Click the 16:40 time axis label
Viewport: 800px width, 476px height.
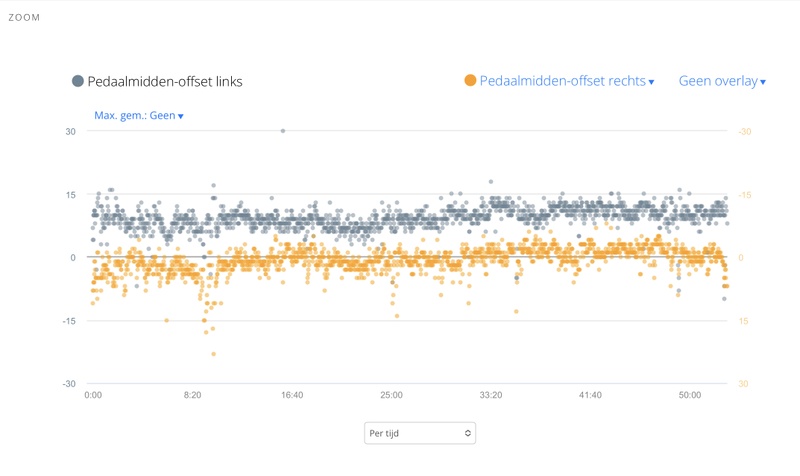tap(292, 396)
